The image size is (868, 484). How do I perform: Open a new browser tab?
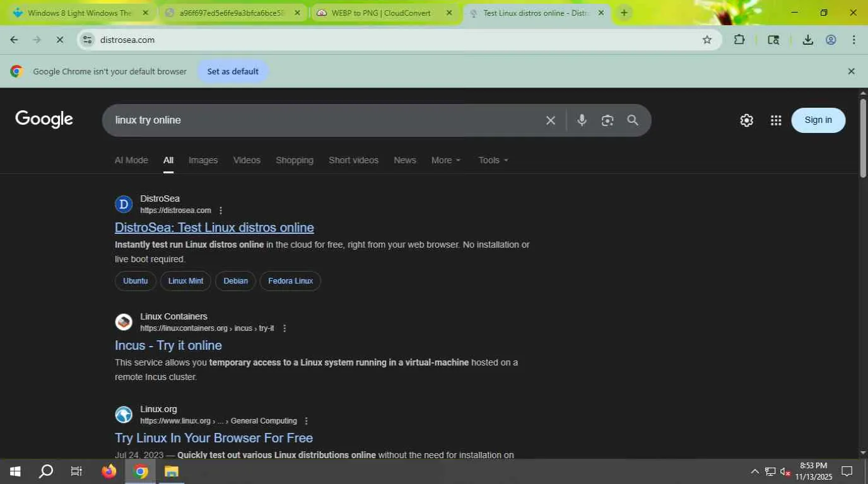click(624, 13)
